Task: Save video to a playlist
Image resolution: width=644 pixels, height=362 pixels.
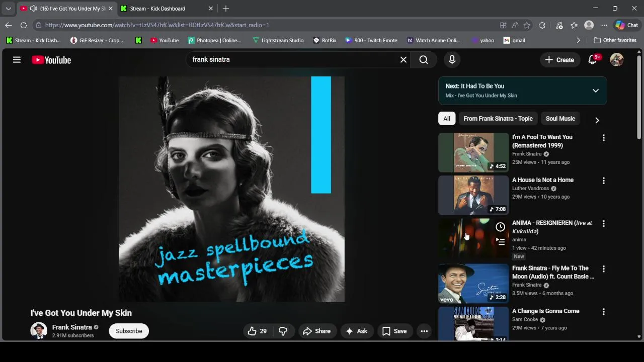Action: (394, 331)
